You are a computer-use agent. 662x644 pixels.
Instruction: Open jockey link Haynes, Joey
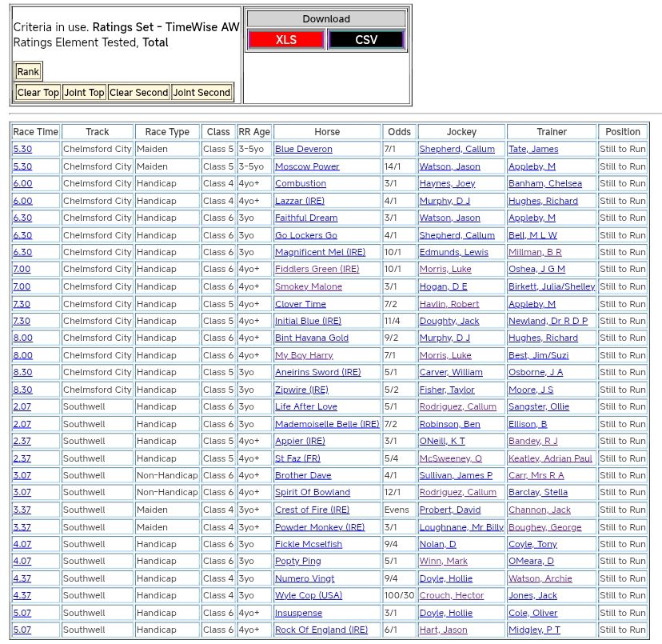[447, 184]
